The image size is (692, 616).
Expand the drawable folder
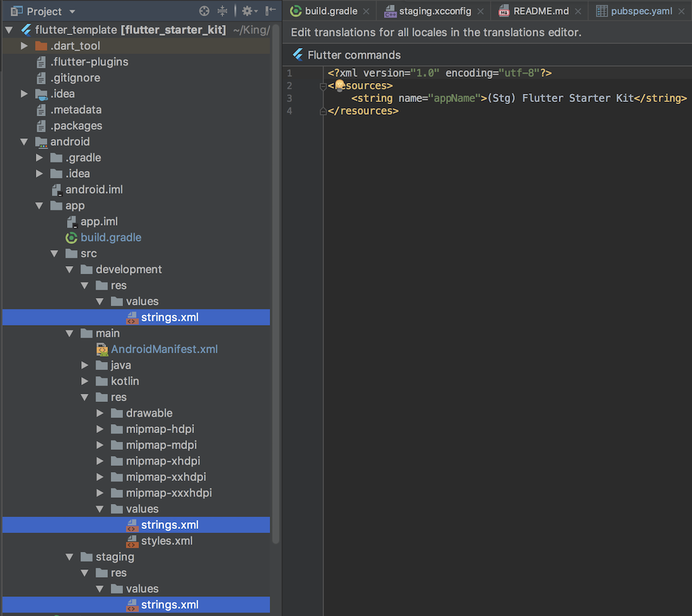100,413
